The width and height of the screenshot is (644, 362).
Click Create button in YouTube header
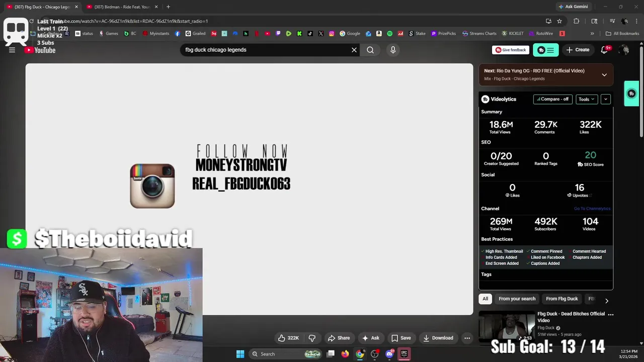[x=578, y=50]
